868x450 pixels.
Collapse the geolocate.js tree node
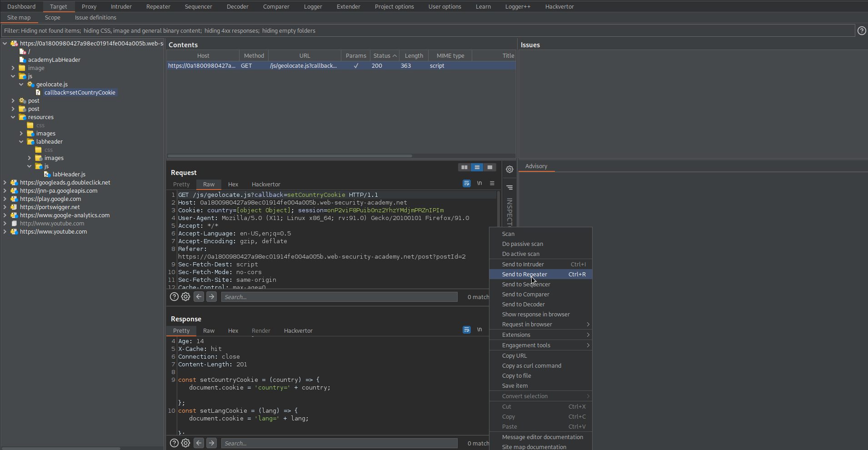coord(21,84)
